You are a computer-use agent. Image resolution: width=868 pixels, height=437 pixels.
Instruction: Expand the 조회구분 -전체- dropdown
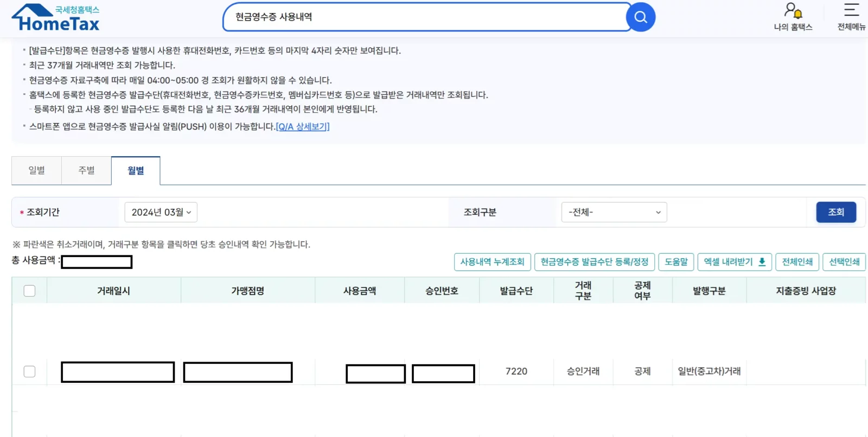click(x=614, y=212)
